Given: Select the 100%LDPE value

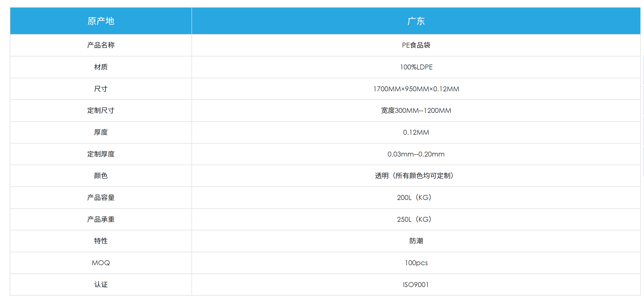Looking at the screenshot, I should tap(416, 67).
